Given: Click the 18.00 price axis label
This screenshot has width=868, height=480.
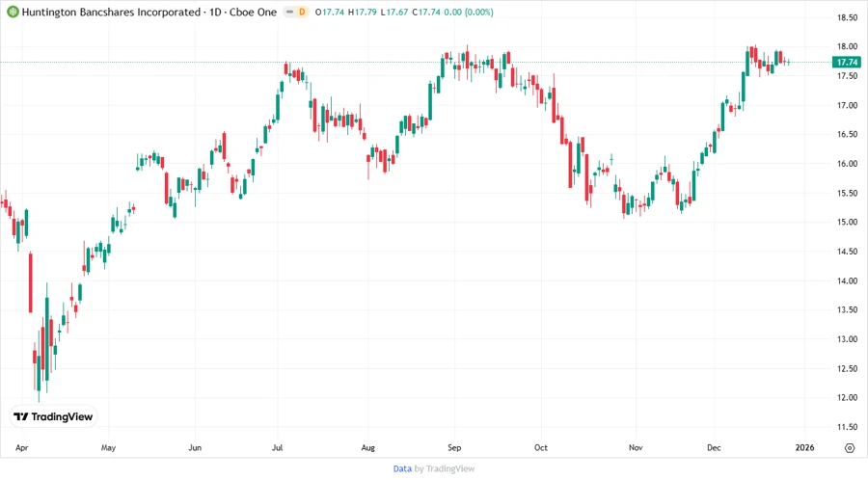Looking at the screenshot, I should 847,46.
